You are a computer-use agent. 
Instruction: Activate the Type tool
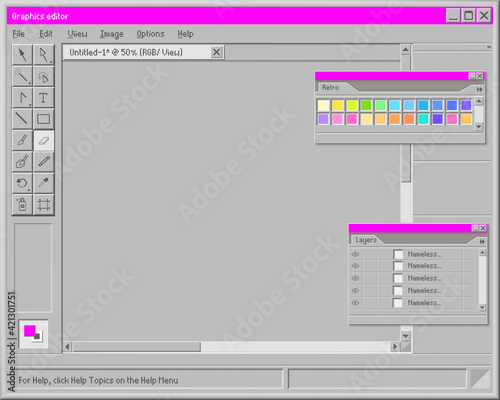tap(44, 98)
